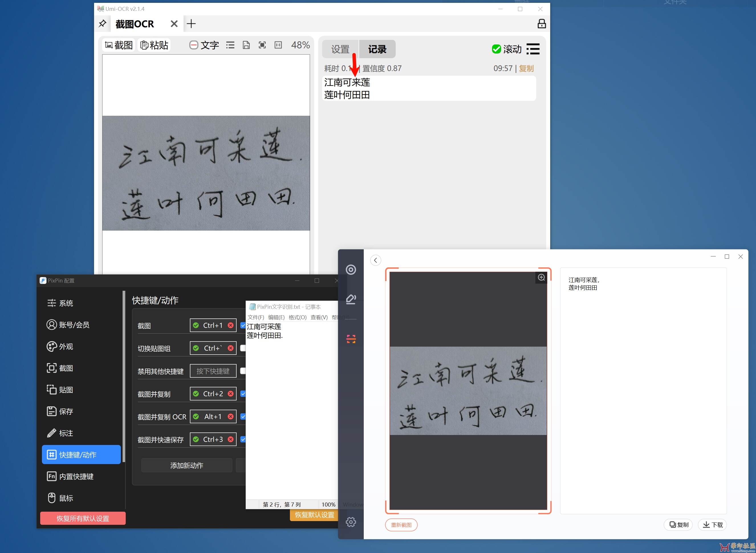Click the 粘贴 paste button
Viewport: 756px width, 553px height.
154,45
